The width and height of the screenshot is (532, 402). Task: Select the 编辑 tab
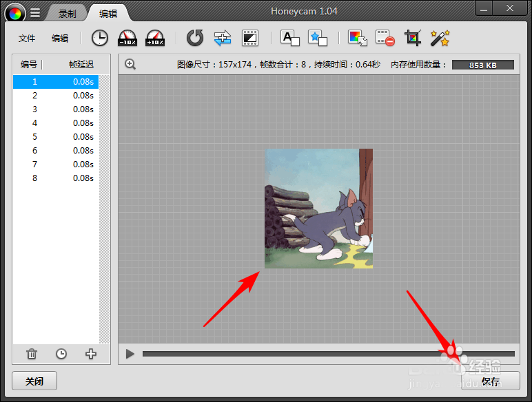pos(108,14)
